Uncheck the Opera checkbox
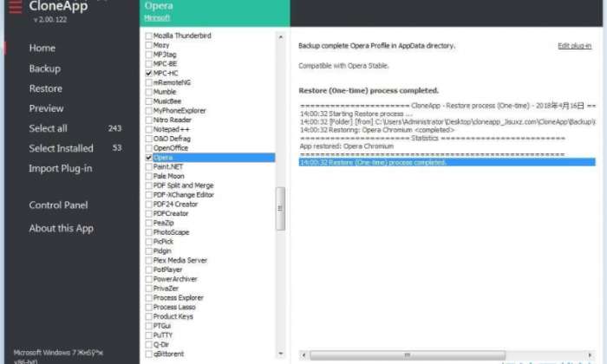Screen dimensions: 607x364 [x=148, y=158]
